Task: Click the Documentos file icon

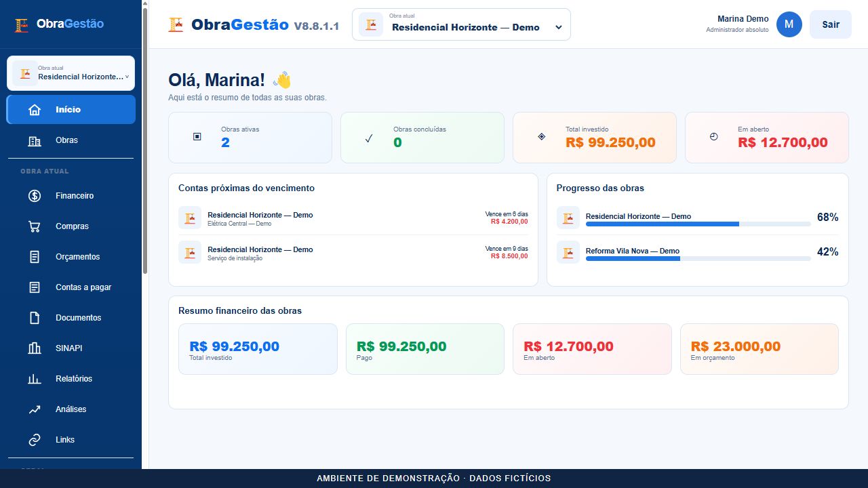Action: click(x=35, y=318)
